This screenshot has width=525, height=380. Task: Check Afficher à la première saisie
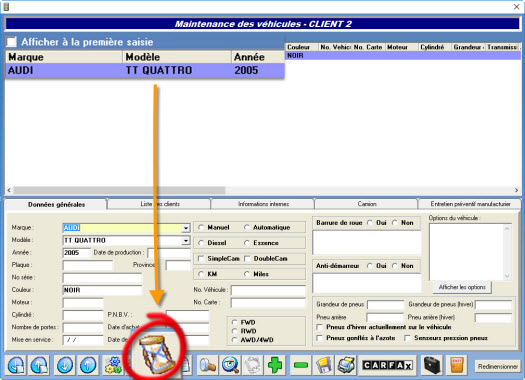coord(11,42)
